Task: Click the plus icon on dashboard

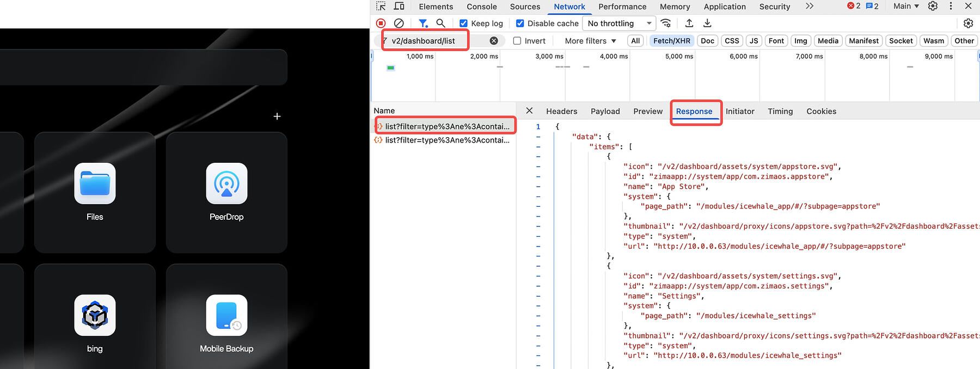Action: [x=277, y=116]
